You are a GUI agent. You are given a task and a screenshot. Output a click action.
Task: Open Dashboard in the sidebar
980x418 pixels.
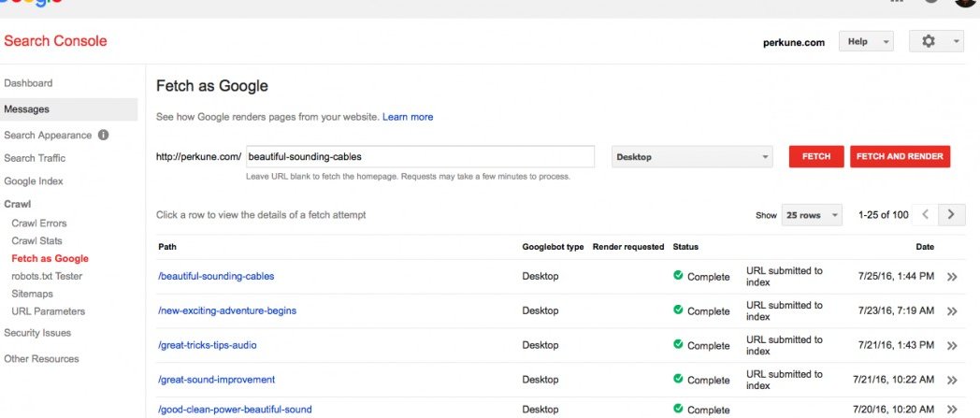28,83
